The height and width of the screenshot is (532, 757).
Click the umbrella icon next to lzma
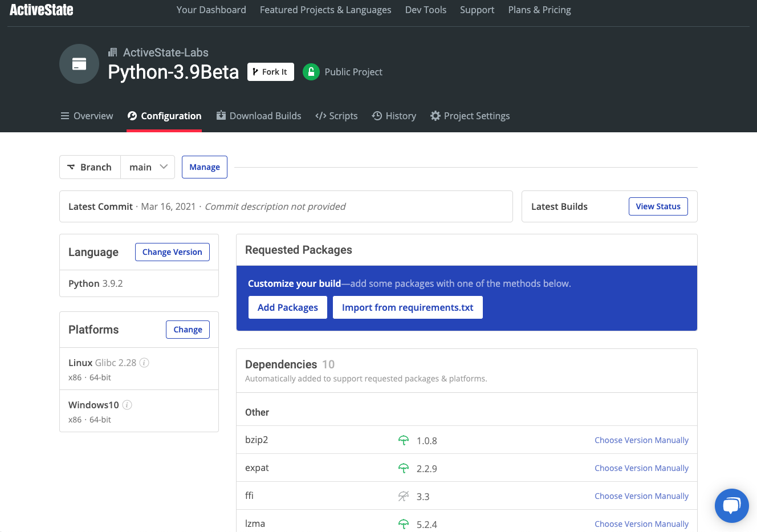404,523
